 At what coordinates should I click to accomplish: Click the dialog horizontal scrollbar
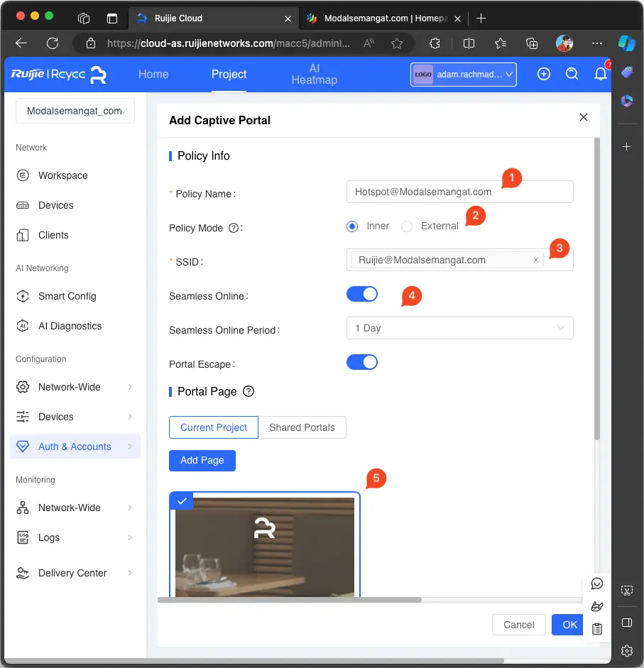(290, 600)
